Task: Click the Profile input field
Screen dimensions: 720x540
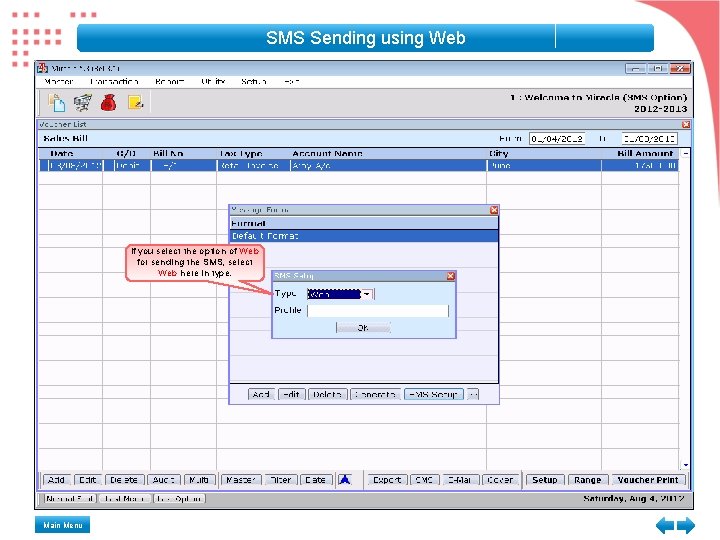Action: coord(378,311)
